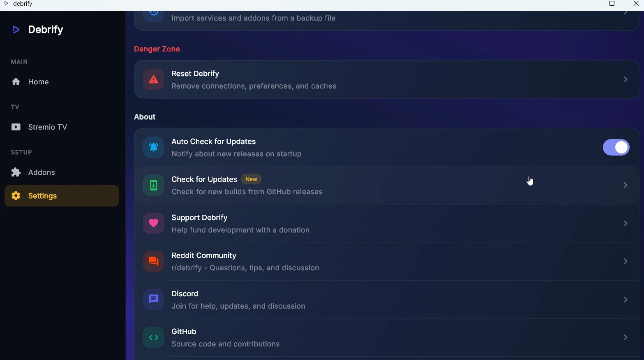Screen dimensions: 644x360
Task: Click the Support Debrify title
Action: coord(199,218)
